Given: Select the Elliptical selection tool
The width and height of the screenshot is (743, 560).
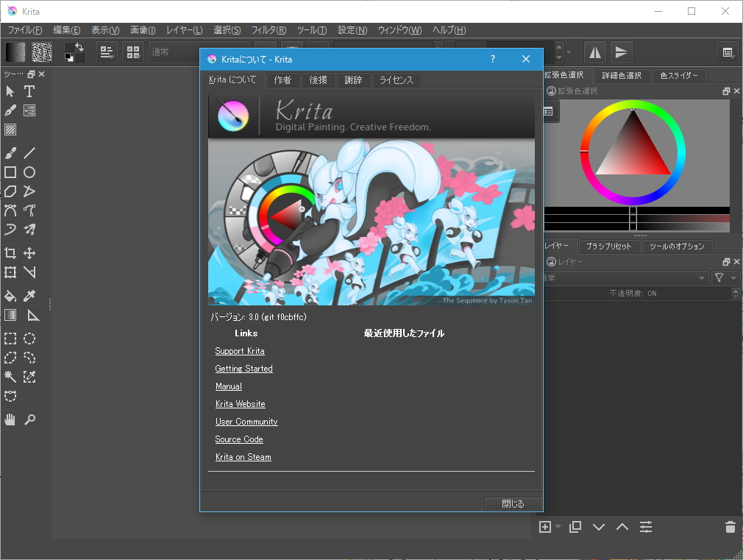Looking at the screenshot, I should tap(29, 338).
